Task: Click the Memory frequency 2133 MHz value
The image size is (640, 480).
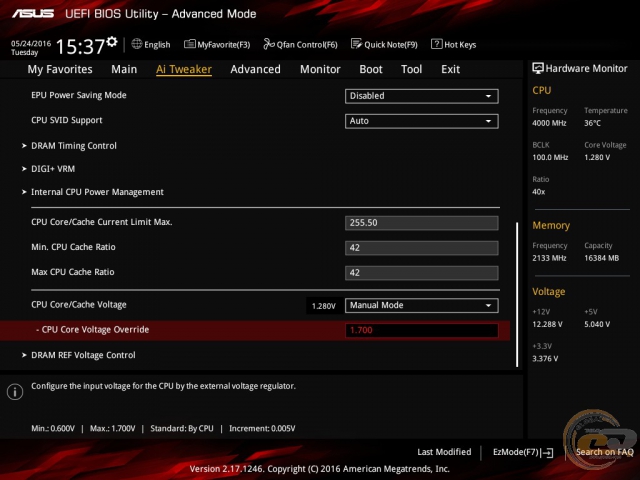Action: click(x=549, y=258)
